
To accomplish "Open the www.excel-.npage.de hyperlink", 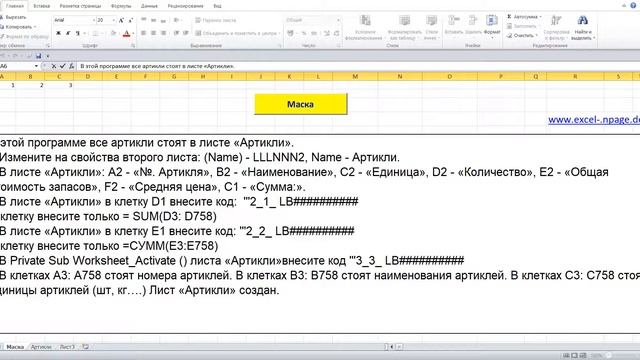I will [x=594, y=120].
